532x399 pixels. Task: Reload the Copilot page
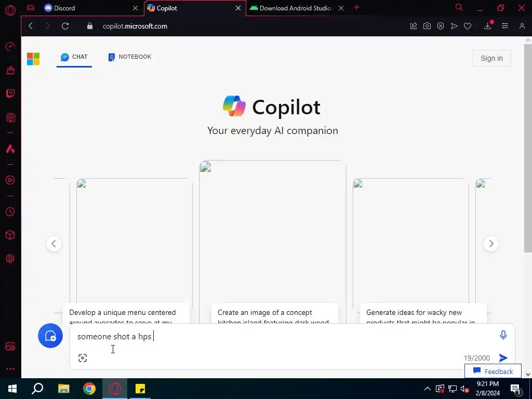tap(65, 26)
